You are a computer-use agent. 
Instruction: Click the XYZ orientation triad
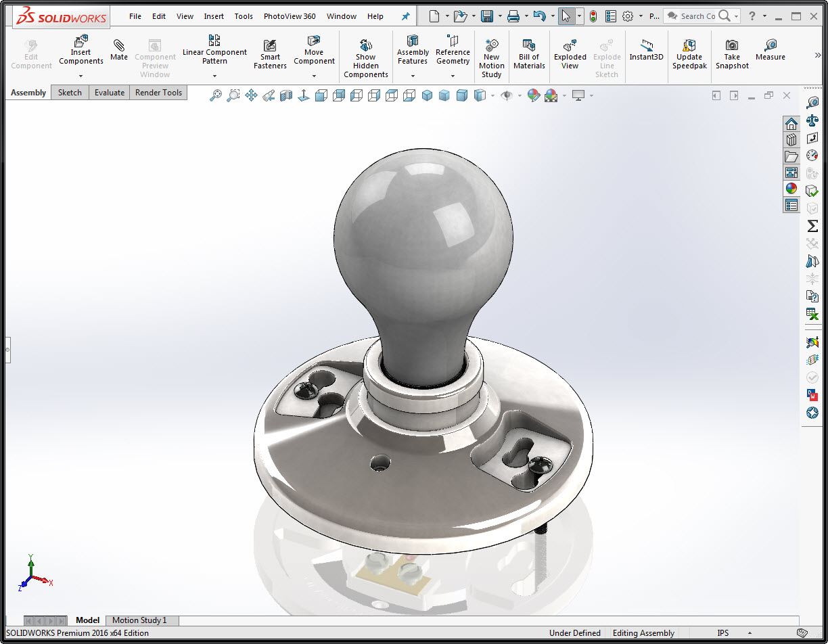[35, 574]
